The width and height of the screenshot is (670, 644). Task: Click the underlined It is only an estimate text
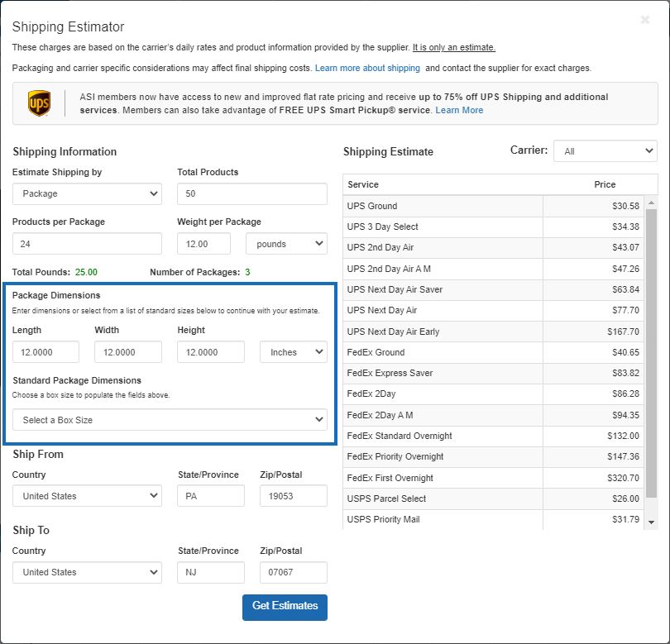pos(454,47)
